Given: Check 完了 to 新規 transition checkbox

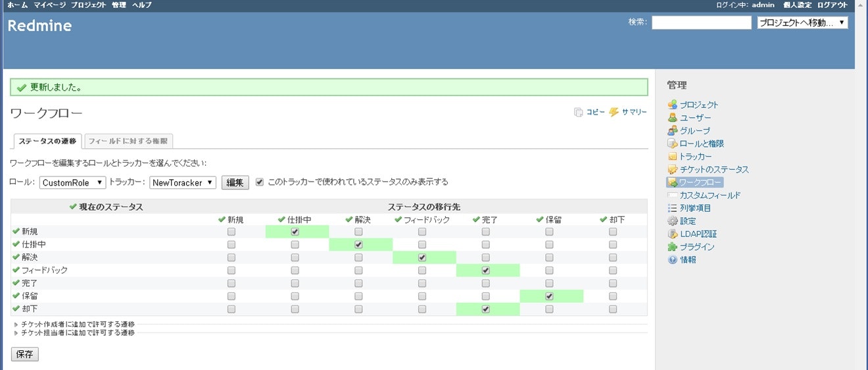Looking at the screenshot, I should tap(231, 283).
